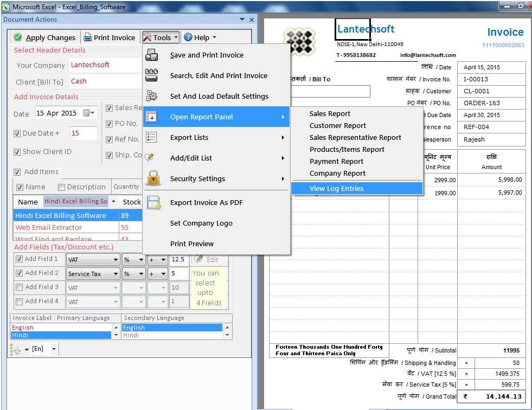The width and height of the screenshot is (532, 410).
Task: Click the Export Lists icon
Action: click(x=151, y=137)
